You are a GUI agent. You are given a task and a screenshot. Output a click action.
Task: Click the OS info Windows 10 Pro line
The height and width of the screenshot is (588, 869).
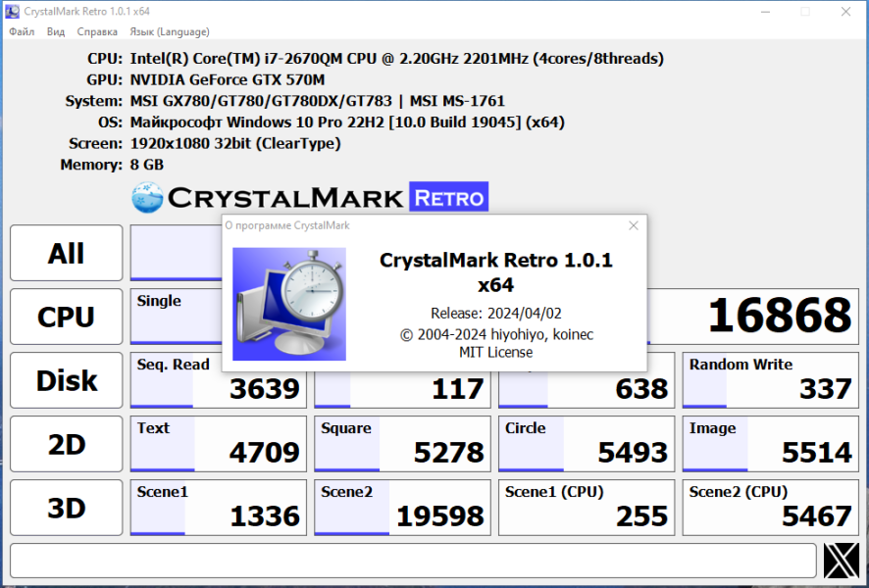(347, 122)
